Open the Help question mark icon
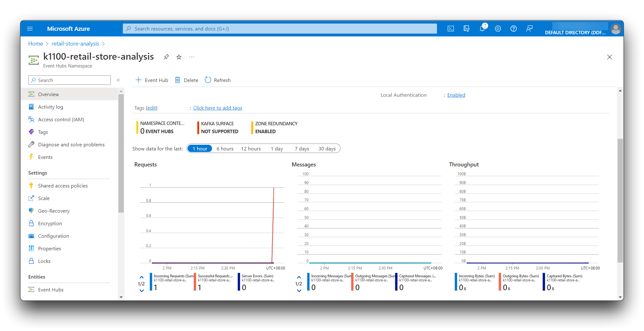The image size is (644, 331). click(x=514, y=29)
